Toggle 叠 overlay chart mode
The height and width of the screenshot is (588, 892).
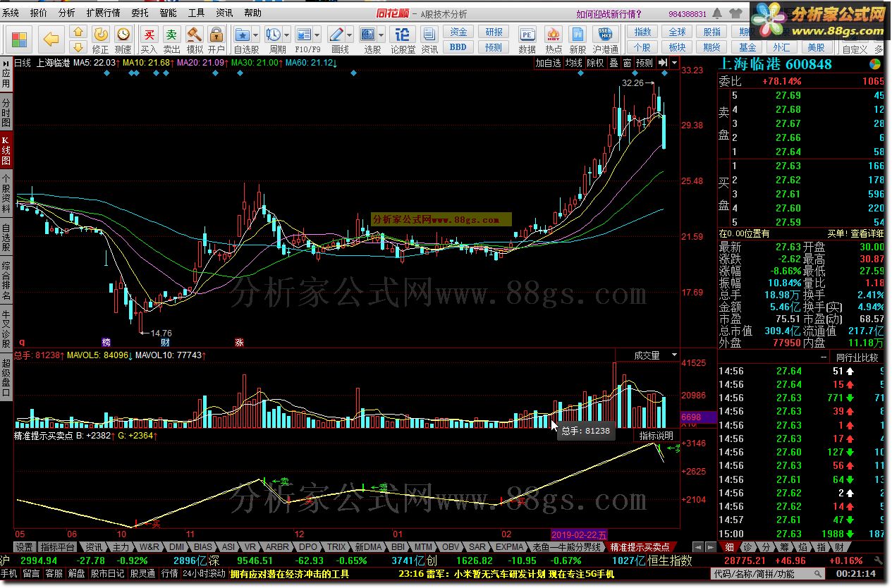613,63
